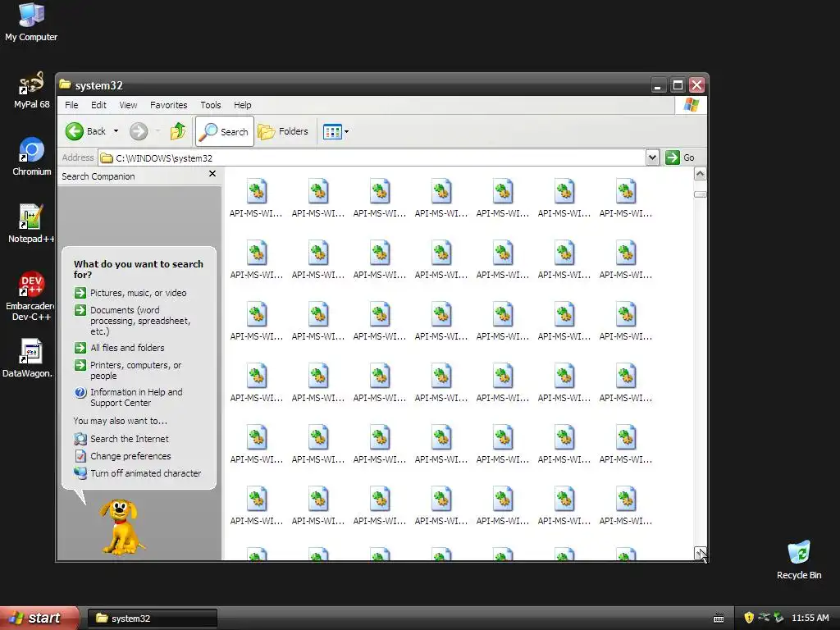
Task: Open the File menu
Action: tap(71, 105)
